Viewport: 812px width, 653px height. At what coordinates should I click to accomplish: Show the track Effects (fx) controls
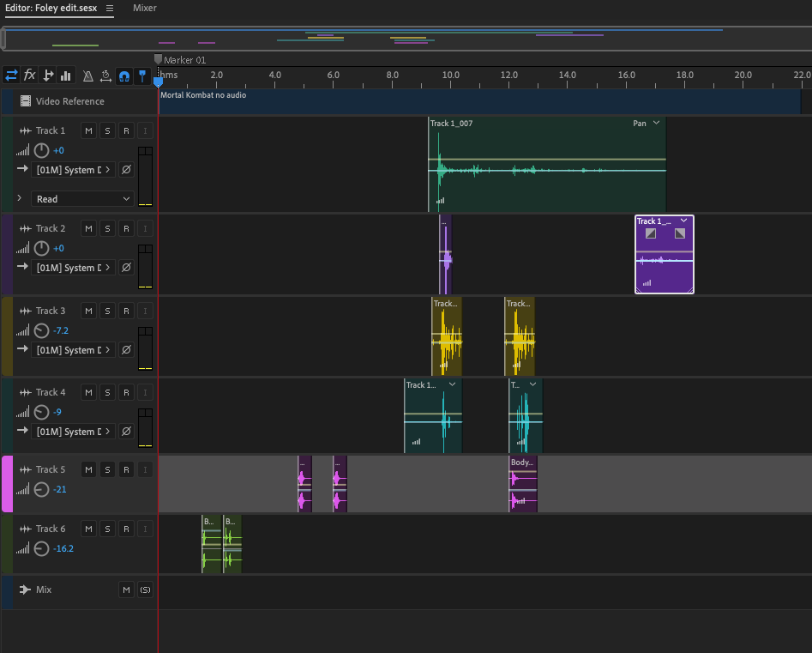click(30, 76)
